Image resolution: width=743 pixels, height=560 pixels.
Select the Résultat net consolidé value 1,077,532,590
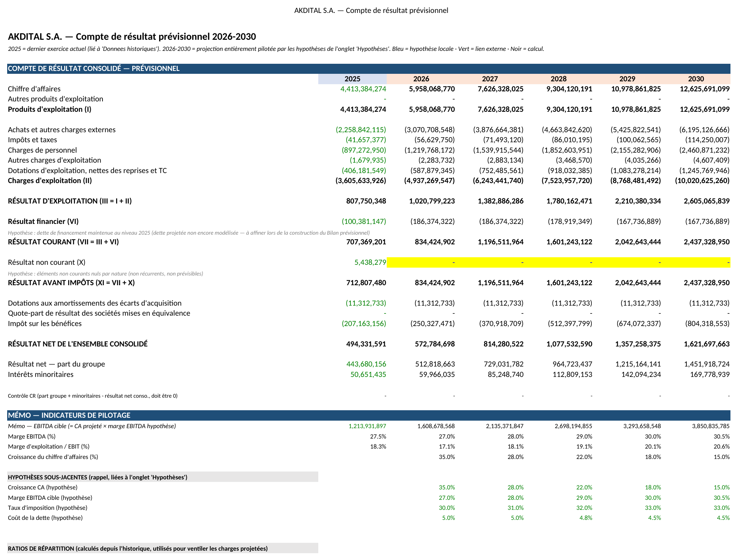(x=569, y=344)
